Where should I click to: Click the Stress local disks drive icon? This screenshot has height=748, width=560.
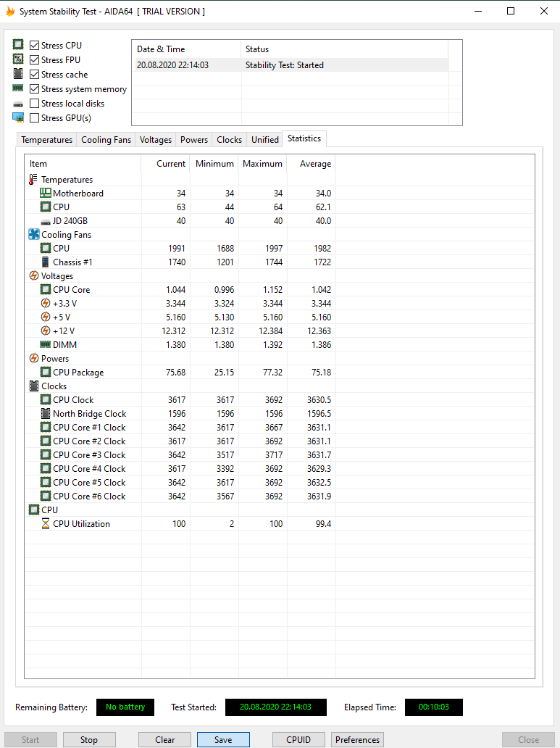tap(18, 104)
